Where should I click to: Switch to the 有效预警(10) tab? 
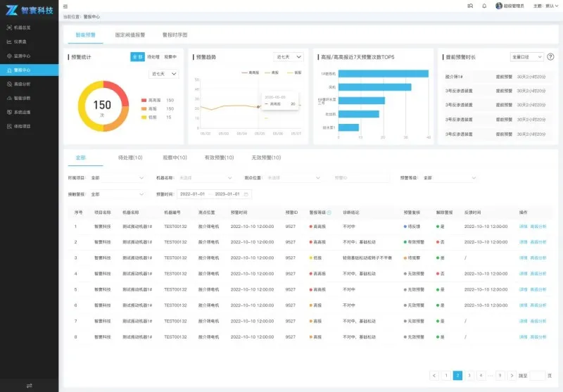[217, 158]
